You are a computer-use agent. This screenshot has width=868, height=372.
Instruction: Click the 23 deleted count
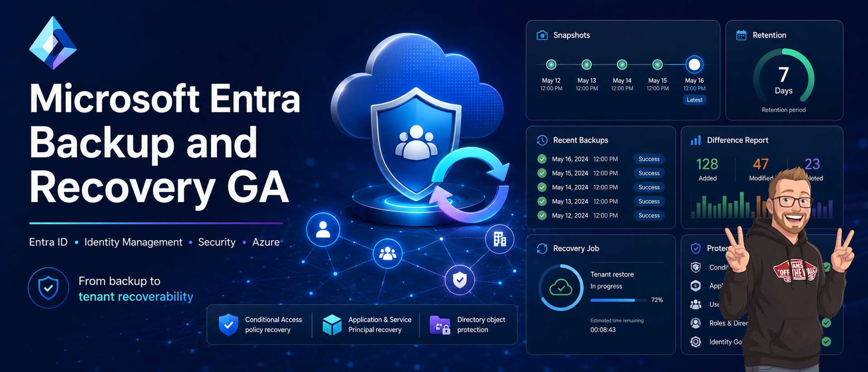[x=812, y=164]
